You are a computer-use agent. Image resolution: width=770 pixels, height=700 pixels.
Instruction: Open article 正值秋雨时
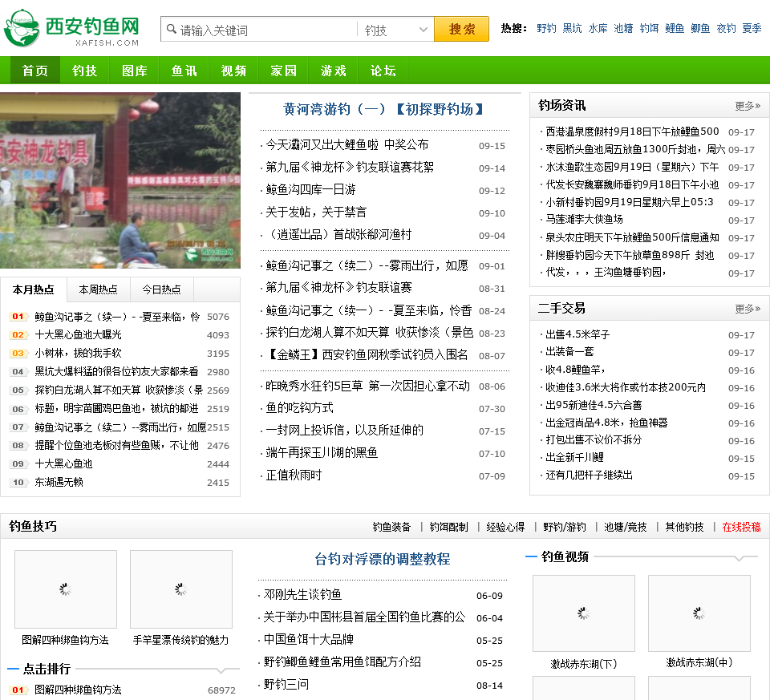point(294,475)
